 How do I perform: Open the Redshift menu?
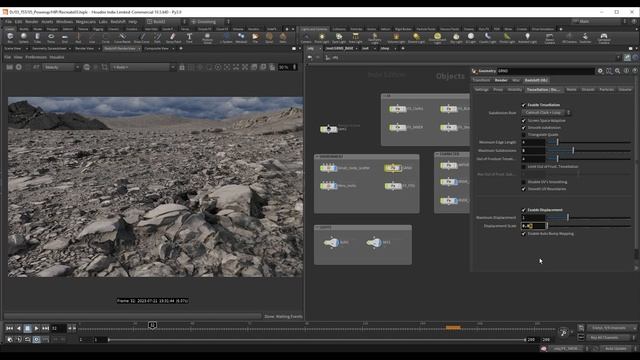click(x=118, y=22)
